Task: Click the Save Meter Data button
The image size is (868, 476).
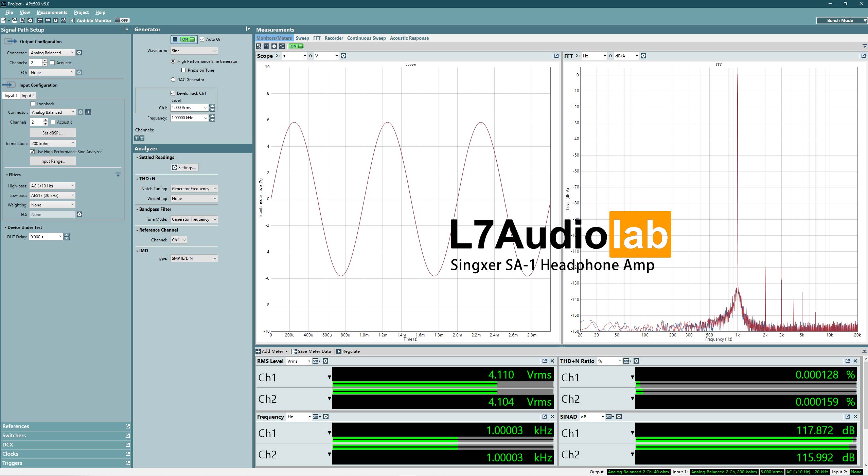Action: pos(311,351)
